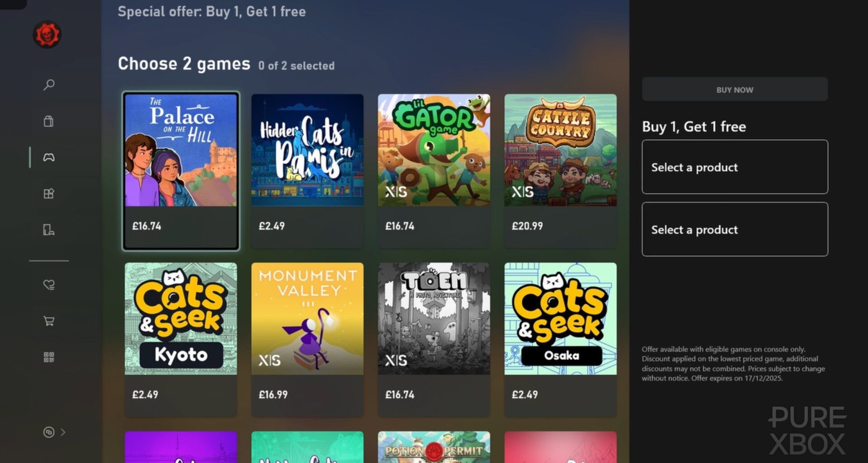The image size is (868, 463).
Task: Choose the Monument Valley III tile
Action: (x=307, y=340)
